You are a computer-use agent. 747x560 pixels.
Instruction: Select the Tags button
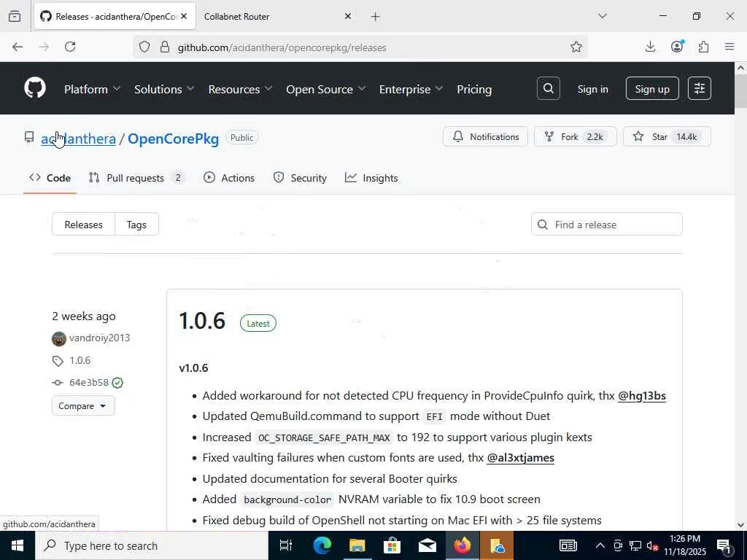coord(136,225)
